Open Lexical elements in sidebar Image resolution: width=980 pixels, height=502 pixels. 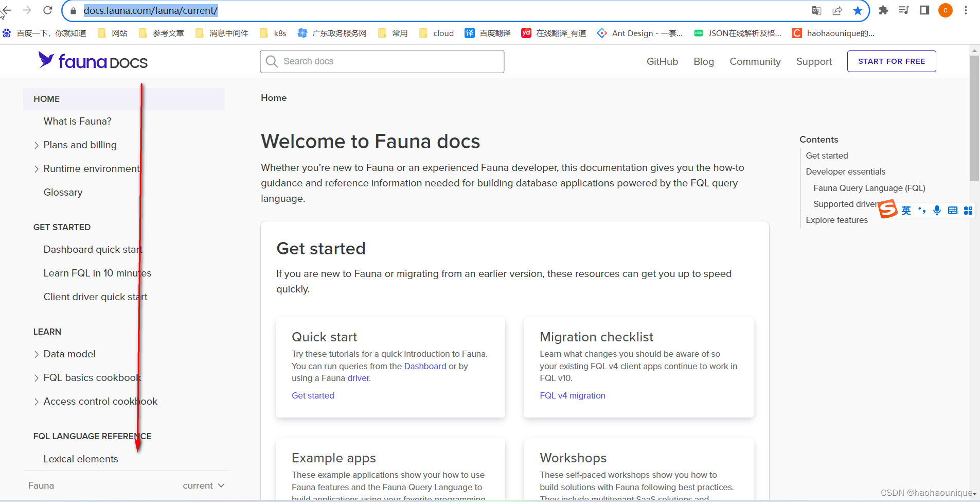(x=81, y=459)
